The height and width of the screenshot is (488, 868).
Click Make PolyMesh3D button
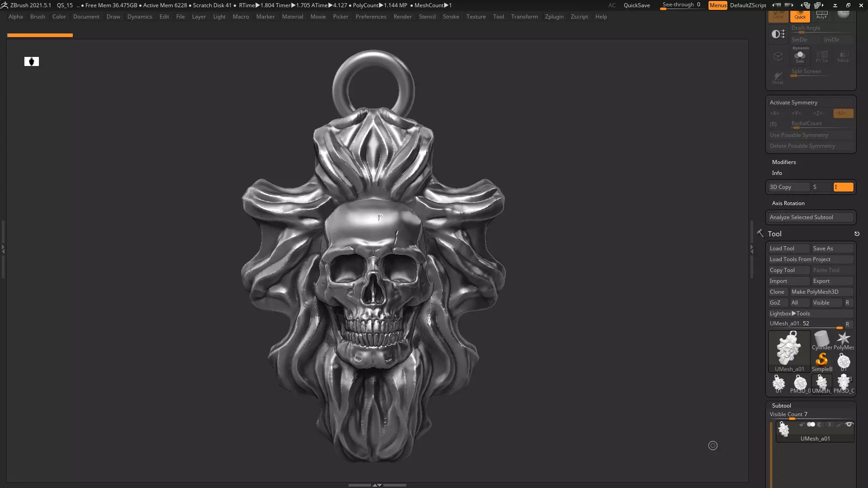click(821, 292)
